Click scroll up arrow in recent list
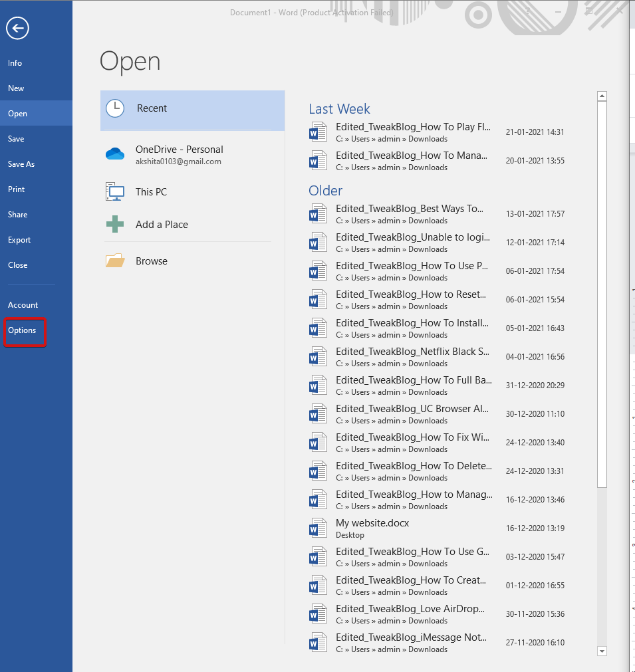 pos(602,96)
